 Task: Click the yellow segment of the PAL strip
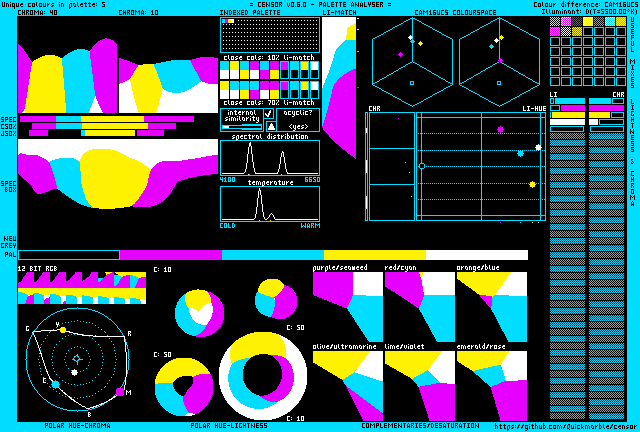point(375,255)
